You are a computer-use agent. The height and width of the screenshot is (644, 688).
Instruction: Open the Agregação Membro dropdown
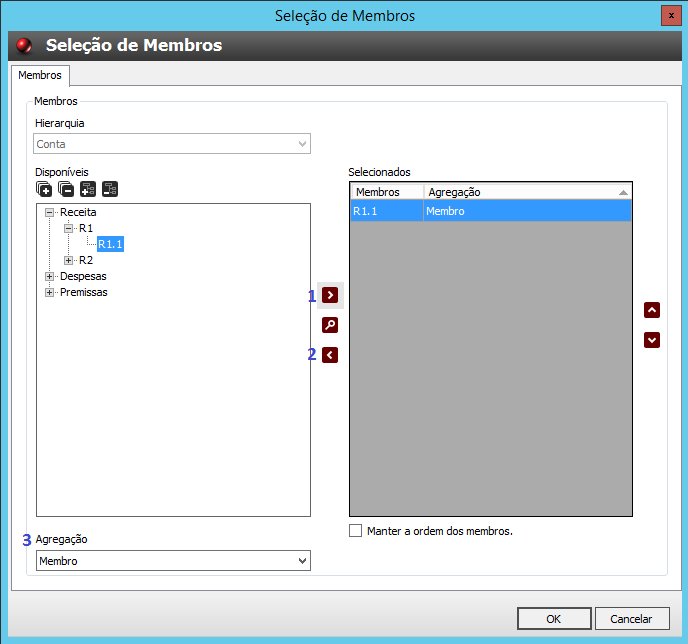[x=173, y=561]
